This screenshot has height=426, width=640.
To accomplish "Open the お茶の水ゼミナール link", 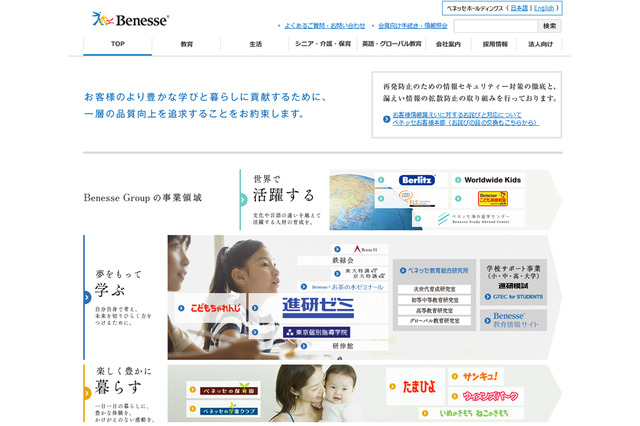I will coord(347,287).
